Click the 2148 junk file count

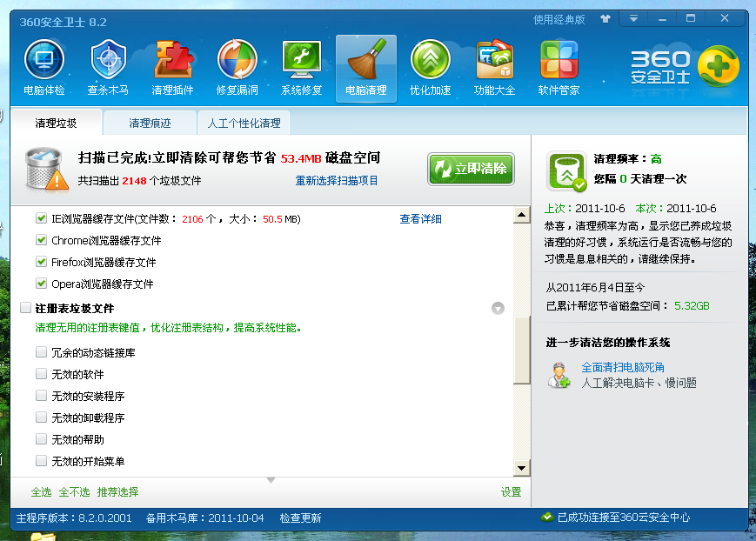tap(134, 181)
